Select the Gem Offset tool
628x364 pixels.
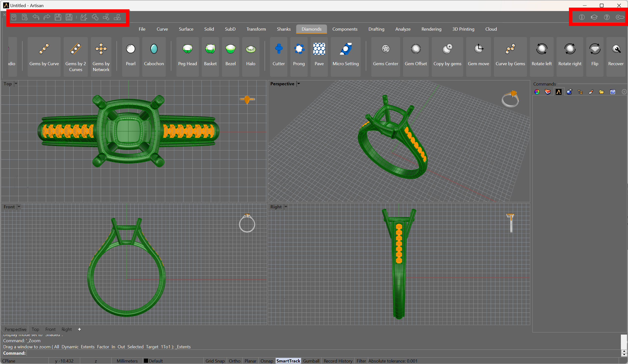(416, 57)
